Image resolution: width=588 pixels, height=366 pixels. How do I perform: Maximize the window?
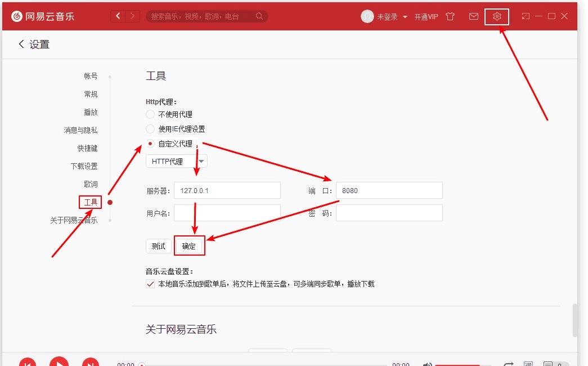(x=551, y=16)
